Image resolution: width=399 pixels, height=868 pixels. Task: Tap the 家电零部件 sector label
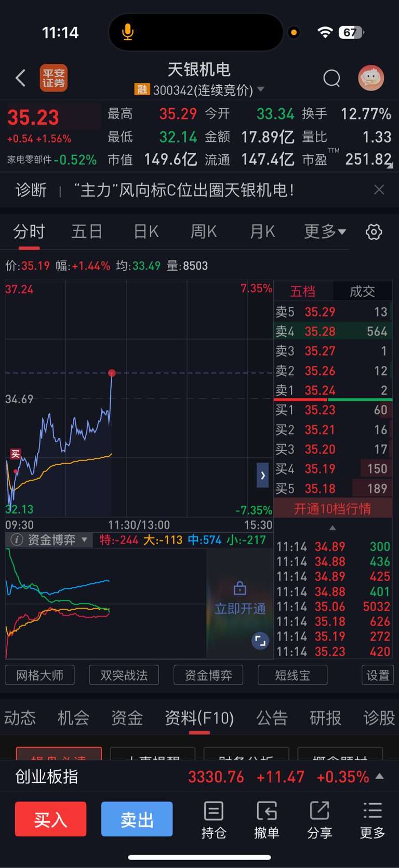pyautogui.click(x=29, y=160)
